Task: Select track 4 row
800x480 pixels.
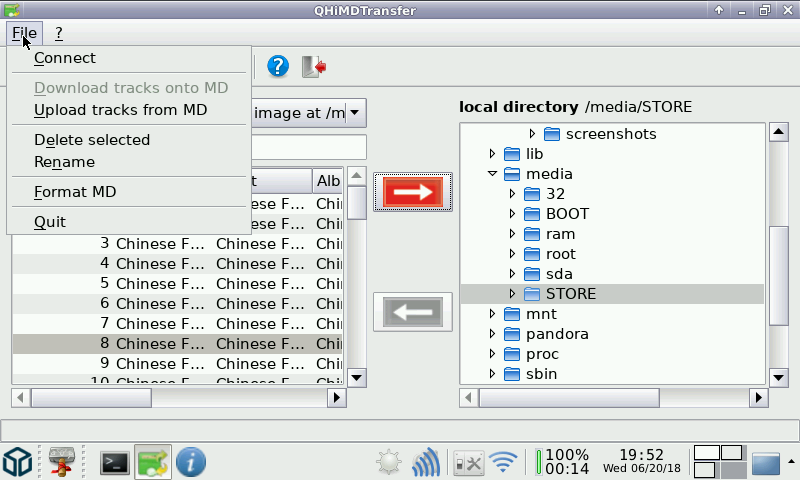Action: coord(178,264)
